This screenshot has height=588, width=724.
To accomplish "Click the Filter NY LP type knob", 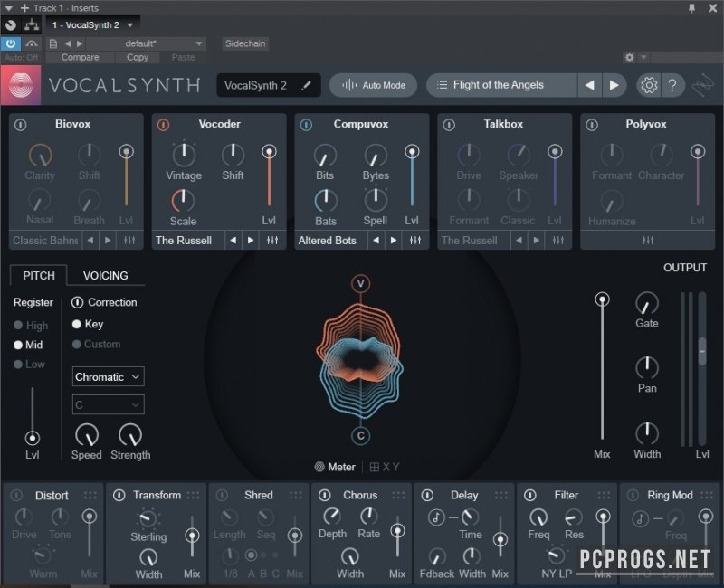I will tap(557, 556).
